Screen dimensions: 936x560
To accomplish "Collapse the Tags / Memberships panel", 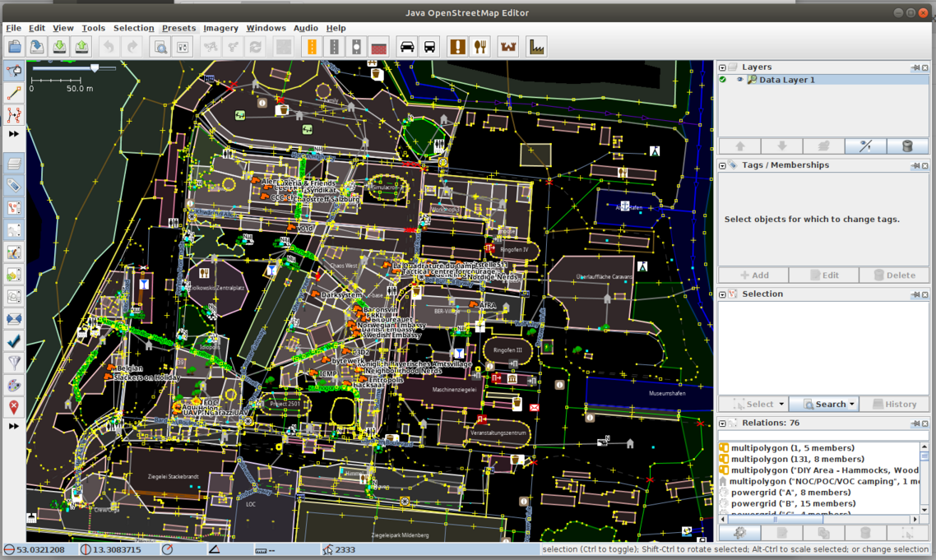I will (723, 165).
